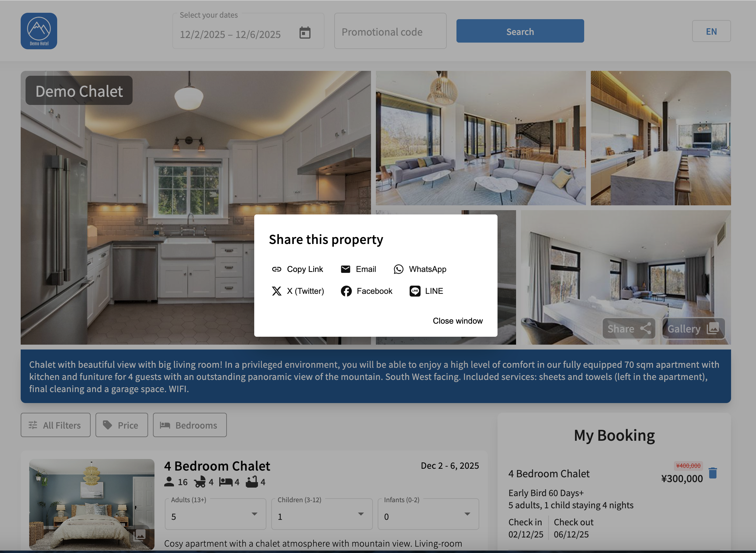Click the Share this property heading
Viewport: 756px width, 553px height.
(326, 239)
